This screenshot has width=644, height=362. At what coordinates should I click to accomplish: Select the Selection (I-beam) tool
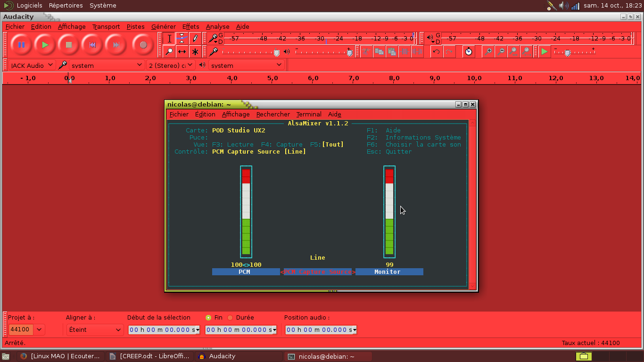[x=169, y=39]
